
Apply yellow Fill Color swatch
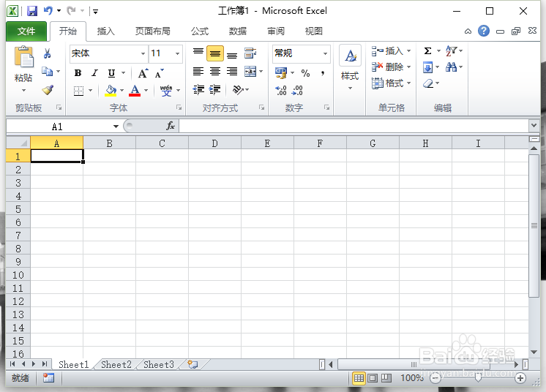pyautogui.click(x=111, y=91)
